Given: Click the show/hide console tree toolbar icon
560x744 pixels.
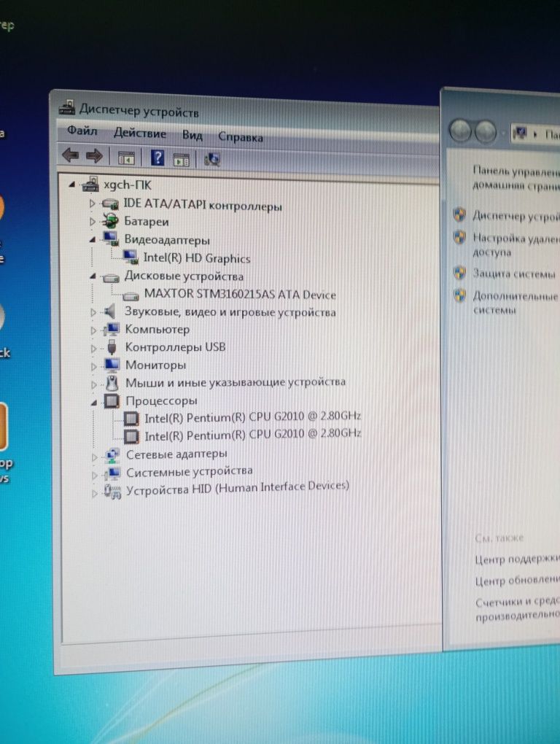Looking at the screenshot, I should [x=126, y=158].
